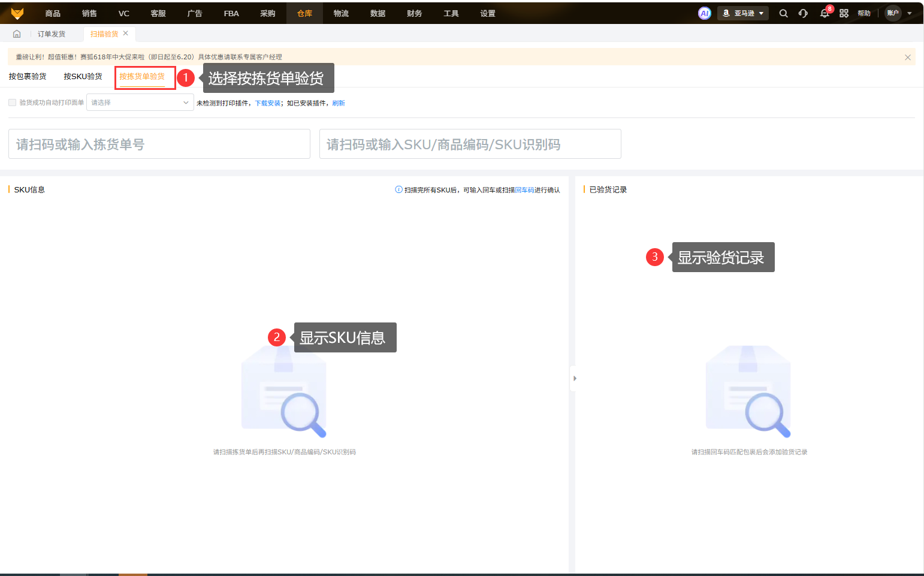
Task: Focus the 拣货单号 scan input field
Action: click(159, 144)
